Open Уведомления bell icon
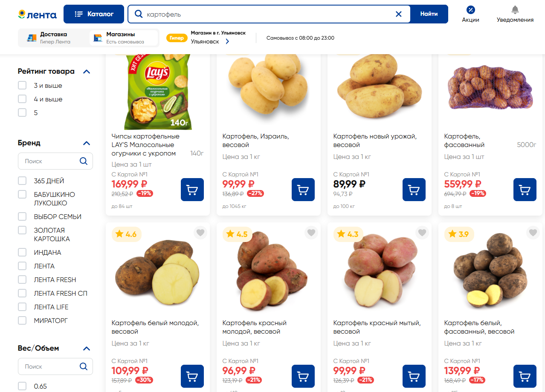The image size is (545, 392). point(515,10)
